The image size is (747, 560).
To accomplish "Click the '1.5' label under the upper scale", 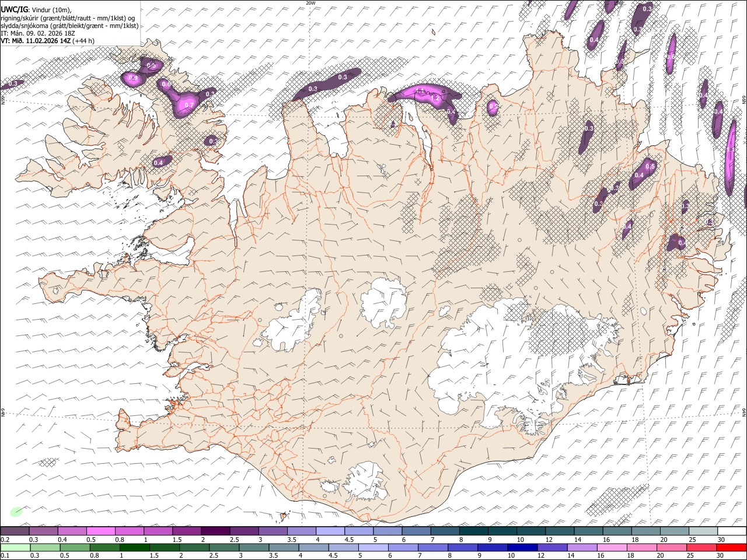I will [177, 540].
